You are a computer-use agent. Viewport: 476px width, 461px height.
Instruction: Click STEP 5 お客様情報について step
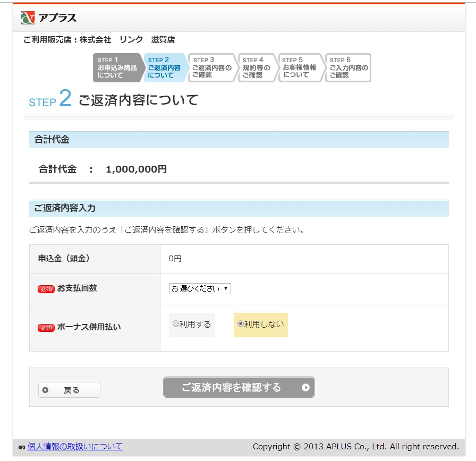pyautogui.click(x=299, y=68)
